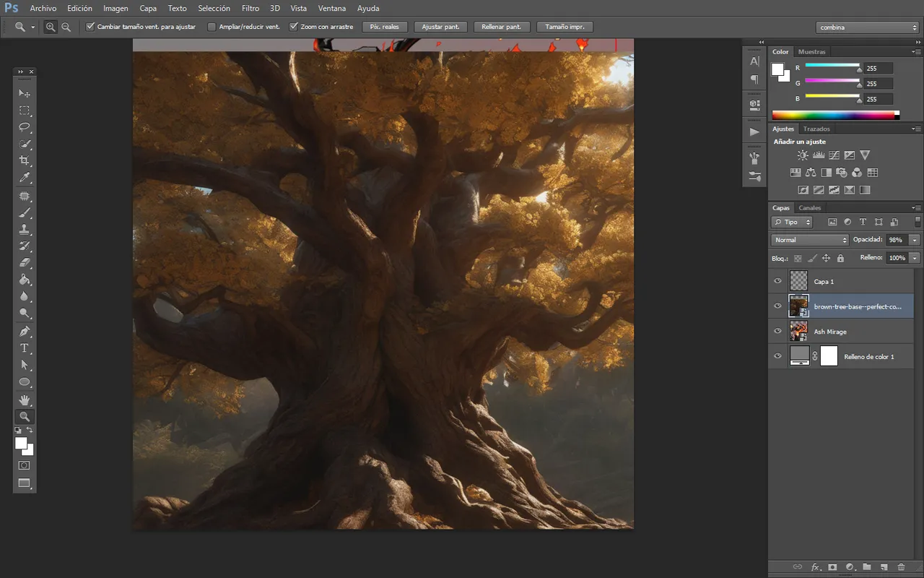Switch to the Muestras tab

812,52
